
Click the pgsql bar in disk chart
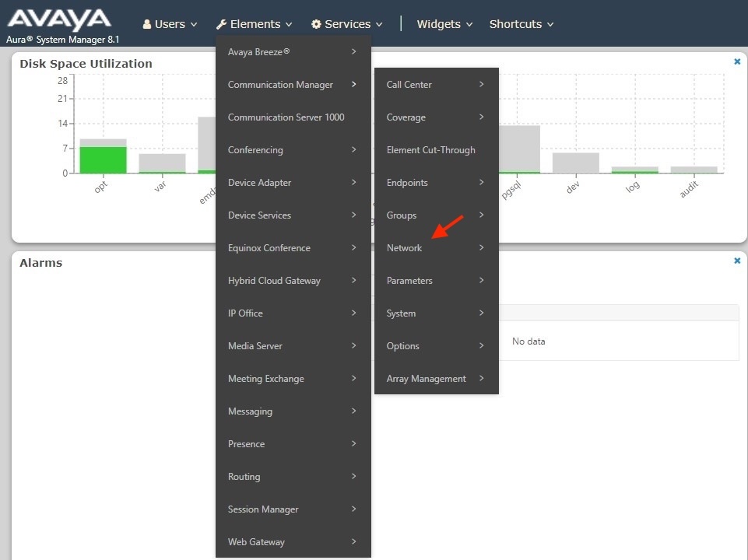click(519, 149)
